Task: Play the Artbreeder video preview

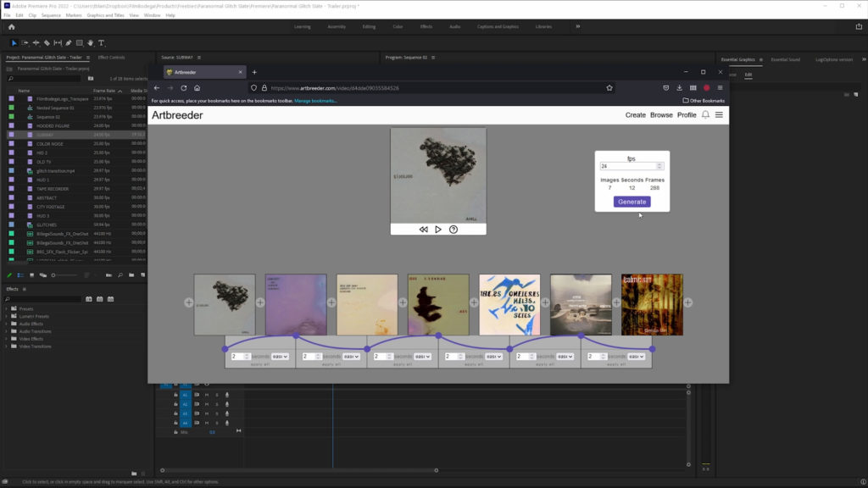Action: 438,229
